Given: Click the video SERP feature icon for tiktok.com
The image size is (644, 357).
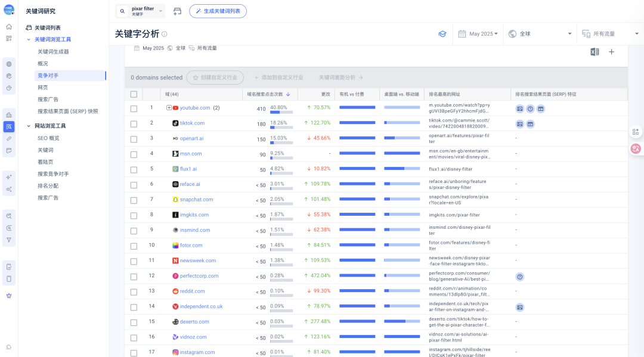Looking at the screenshot, I should pyautogui.click(x=530, y=124).
